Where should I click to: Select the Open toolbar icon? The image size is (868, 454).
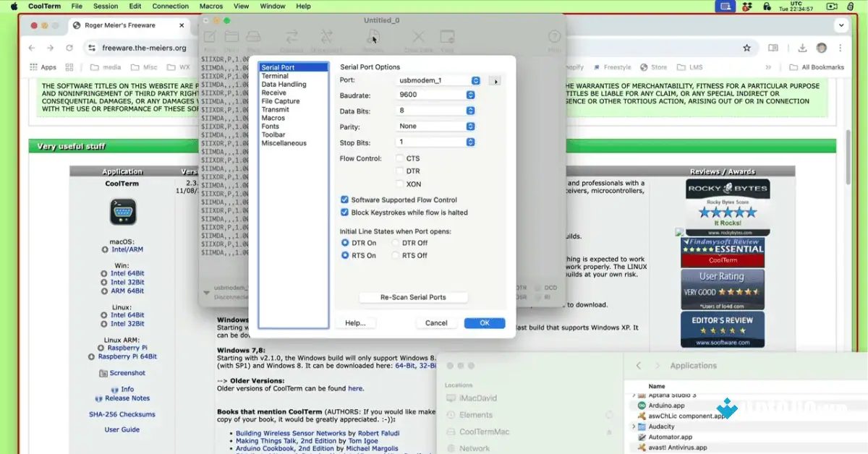[231, 36]
